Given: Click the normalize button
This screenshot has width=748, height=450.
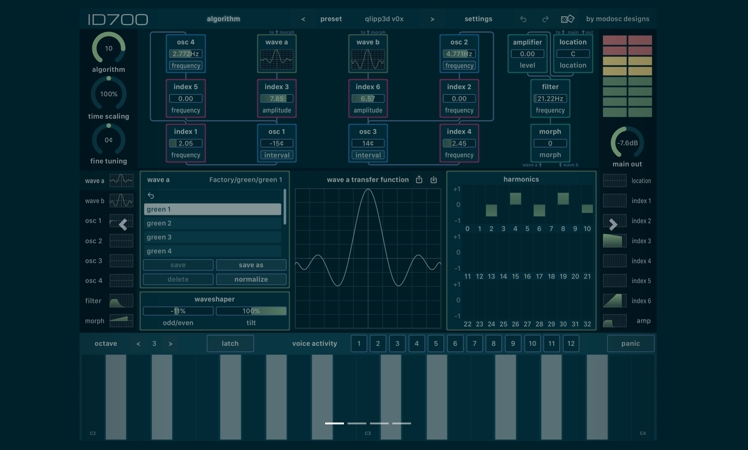Looking at the screenshot, I should [251, 279].
